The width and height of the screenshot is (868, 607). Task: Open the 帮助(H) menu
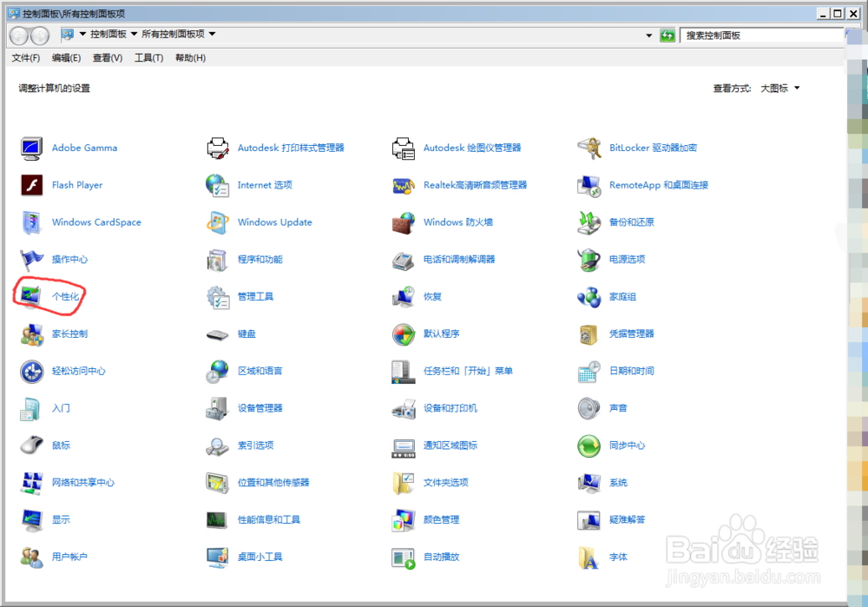click(190, 57)
